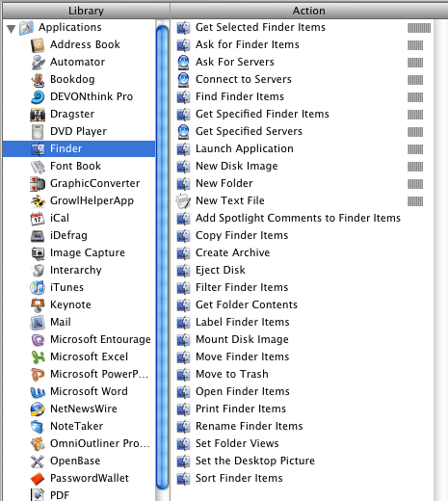Image resolution: width=448 pixels, height=501 pixels.
Task: Click the NetNewsWire icon
Action: (x=38, y=409)
